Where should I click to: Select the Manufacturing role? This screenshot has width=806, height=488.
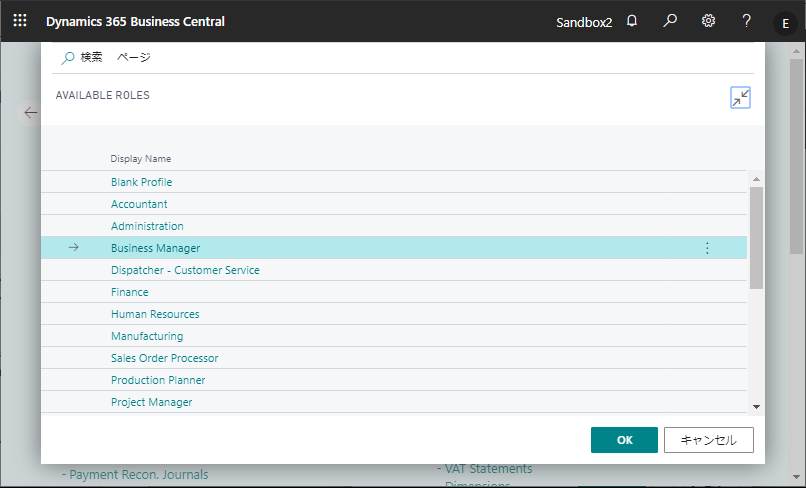[147, 336]
